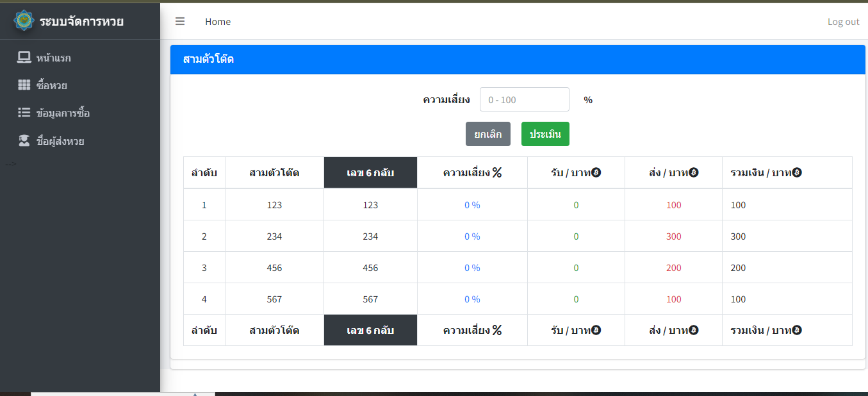Click the user icon beside ชื่อผู้ส่งหวย
The height and width of the screenshot is (396, 868).
click(24, 141)
